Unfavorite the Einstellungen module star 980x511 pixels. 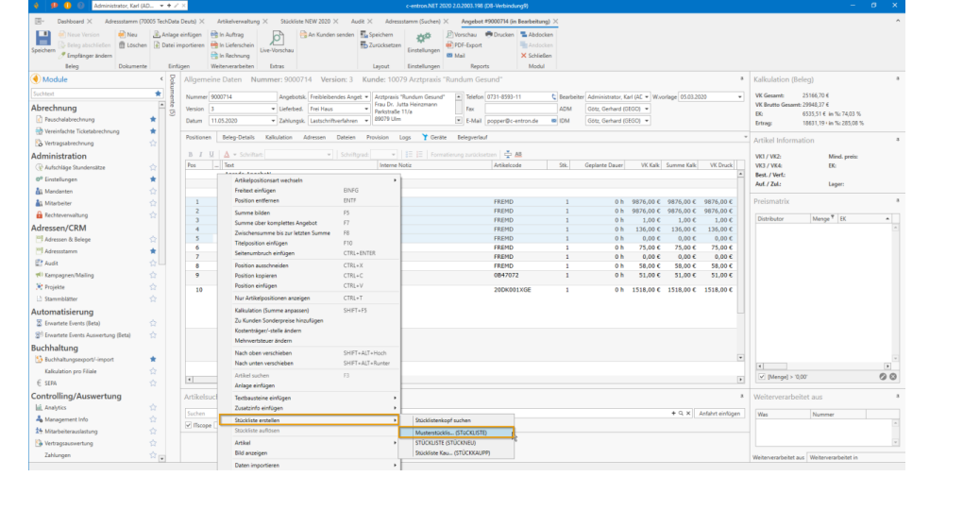[153, 179]
